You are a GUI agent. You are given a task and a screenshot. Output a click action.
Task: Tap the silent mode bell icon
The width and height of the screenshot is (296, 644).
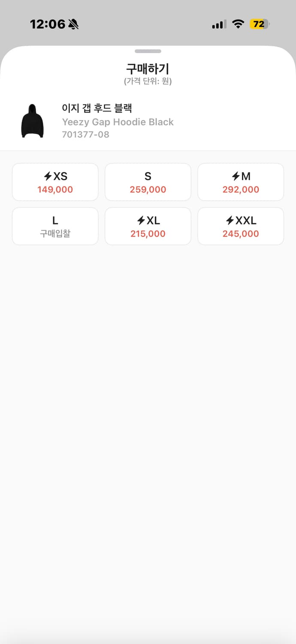73,24
